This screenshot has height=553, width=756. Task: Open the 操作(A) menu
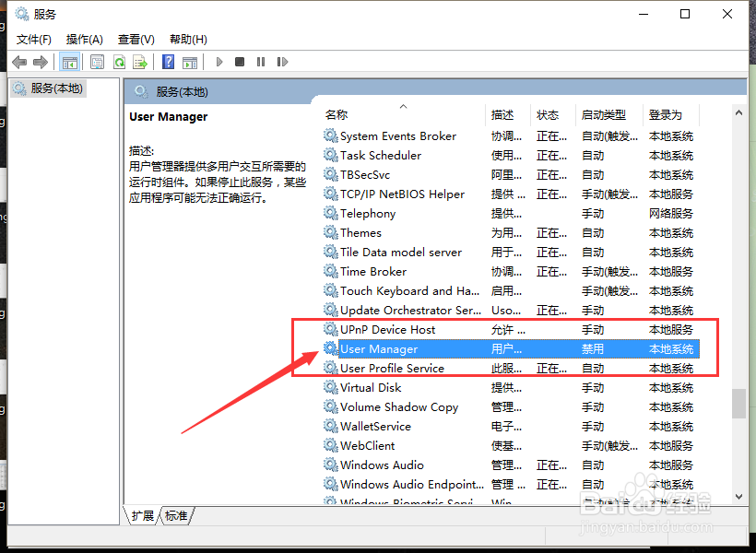point(84,39)
